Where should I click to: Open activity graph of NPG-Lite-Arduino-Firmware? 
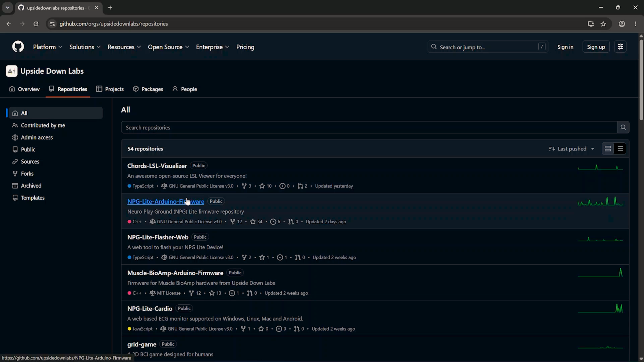click(600, 201)
